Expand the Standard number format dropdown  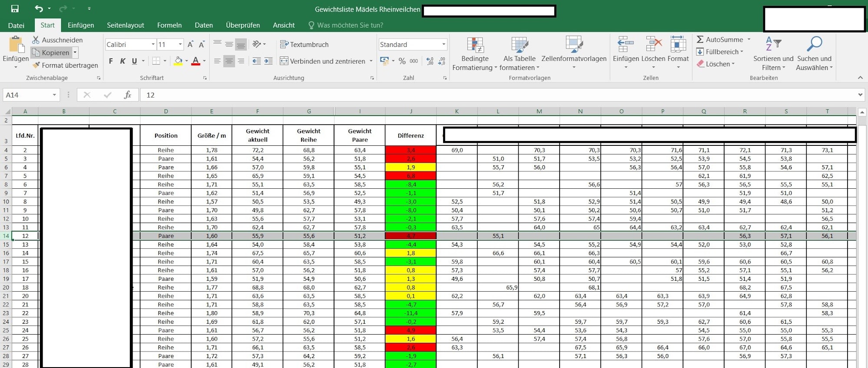tap(444, 44)
